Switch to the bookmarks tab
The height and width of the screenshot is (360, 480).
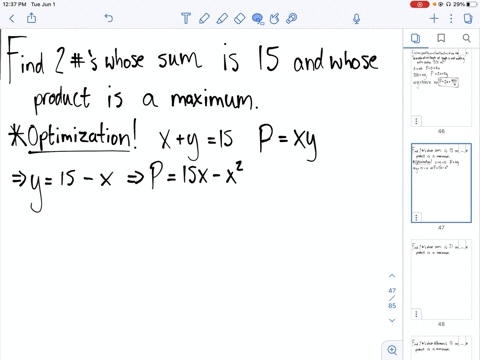coord(441,38)
